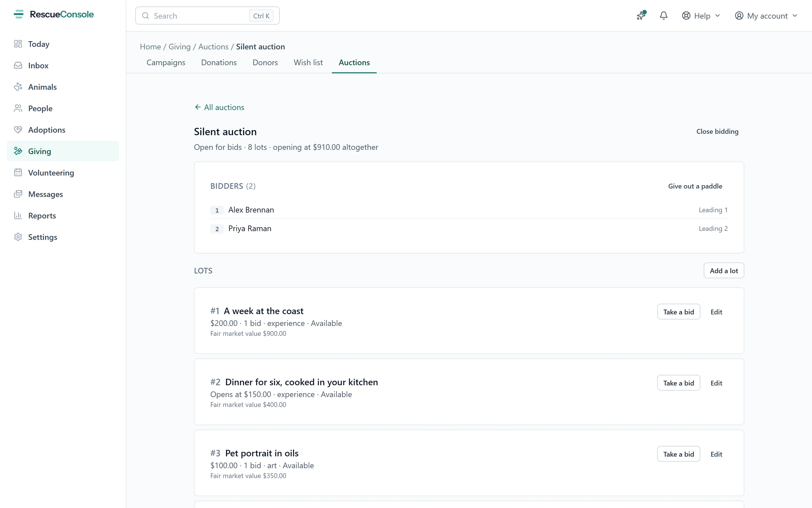Click the Add a lot button
The image size is (812, 508).
tap(724, 270)
